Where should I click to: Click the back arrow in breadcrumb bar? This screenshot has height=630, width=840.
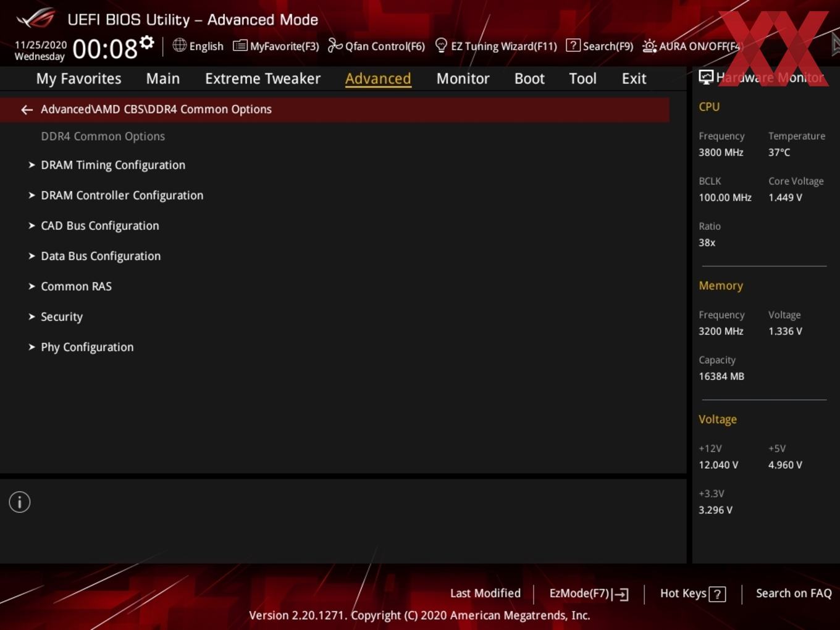27,110
